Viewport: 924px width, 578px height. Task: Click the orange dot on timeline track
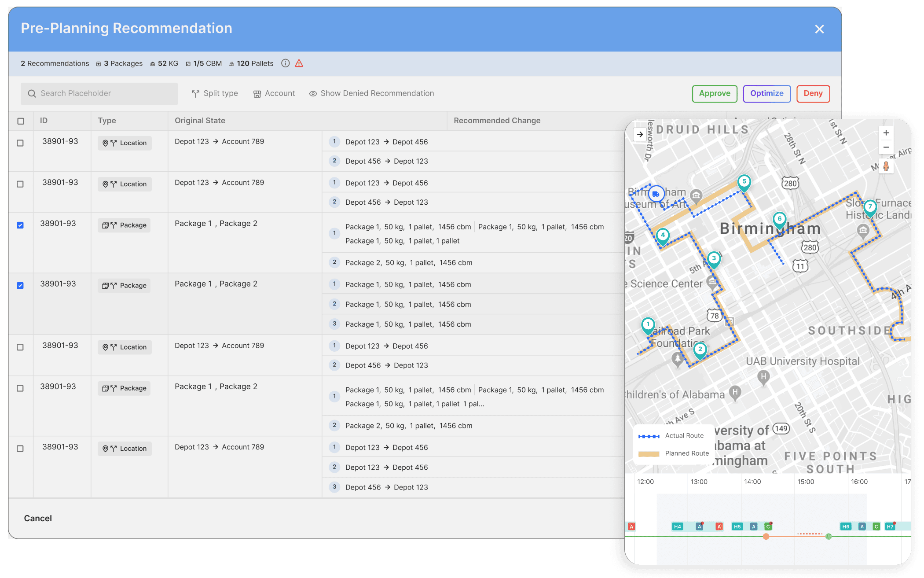tap(766, 536)
